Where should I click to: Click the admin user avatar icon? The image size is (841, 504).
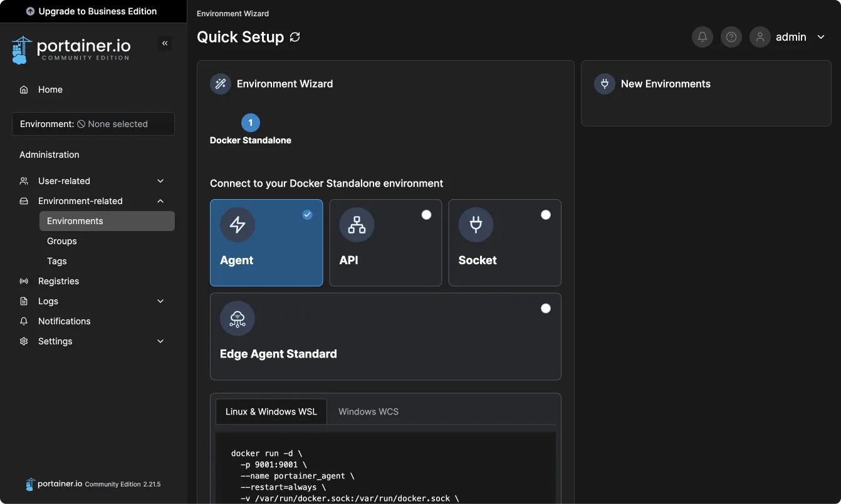(760, 37)
